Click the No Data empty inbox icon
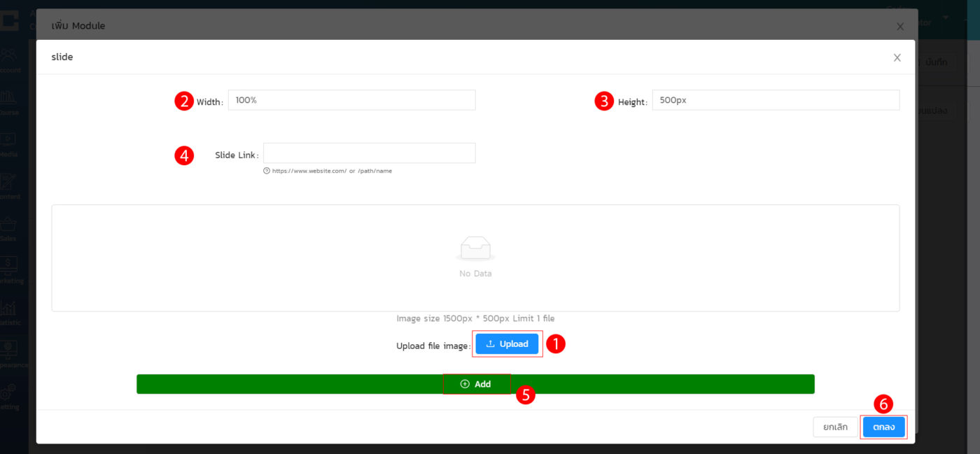The image size is (980, 454). [x=475, y=248]
